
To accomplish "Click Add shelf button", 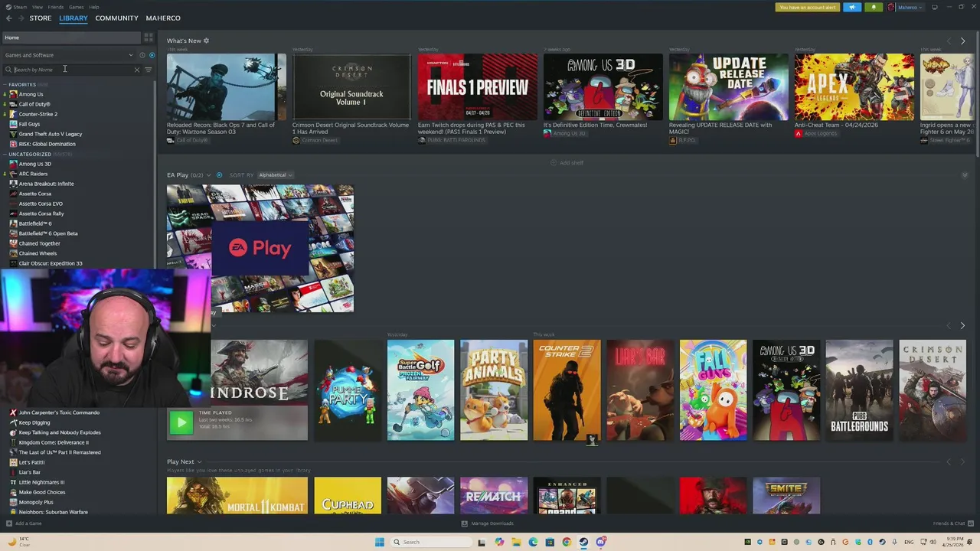I will click(567, 163).
